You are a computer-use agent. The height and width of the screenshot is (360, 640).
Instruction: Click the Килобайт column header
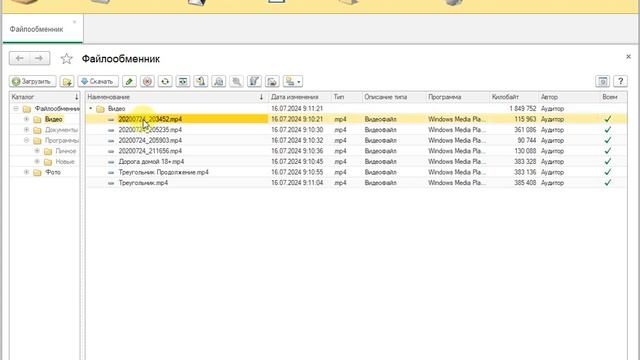[x=513, y=97]
